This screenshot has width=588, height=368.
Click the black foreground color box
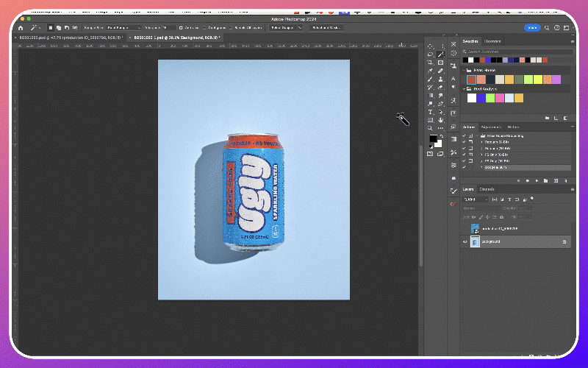pyautogui.click(x=433, y=138)
